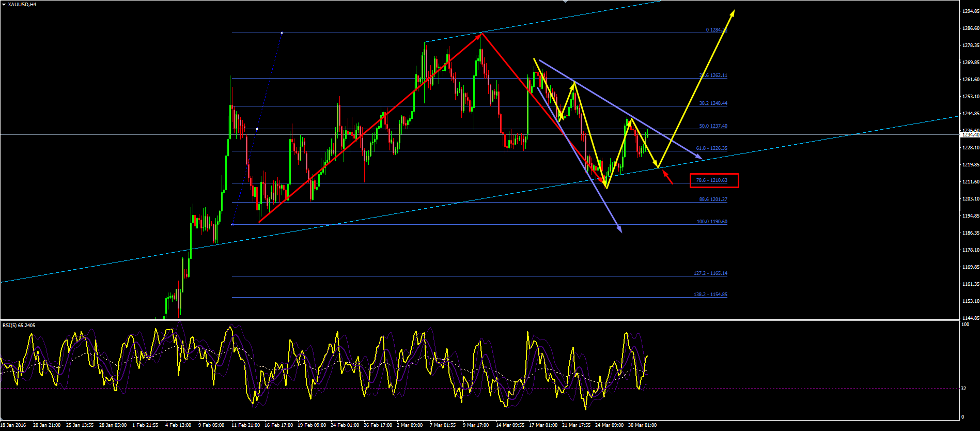Image resolution: width=980 pixels, height=432 pixels.
Task: Click the 30 Mar 01:00 date on the time axis
Action: (642, 425)
